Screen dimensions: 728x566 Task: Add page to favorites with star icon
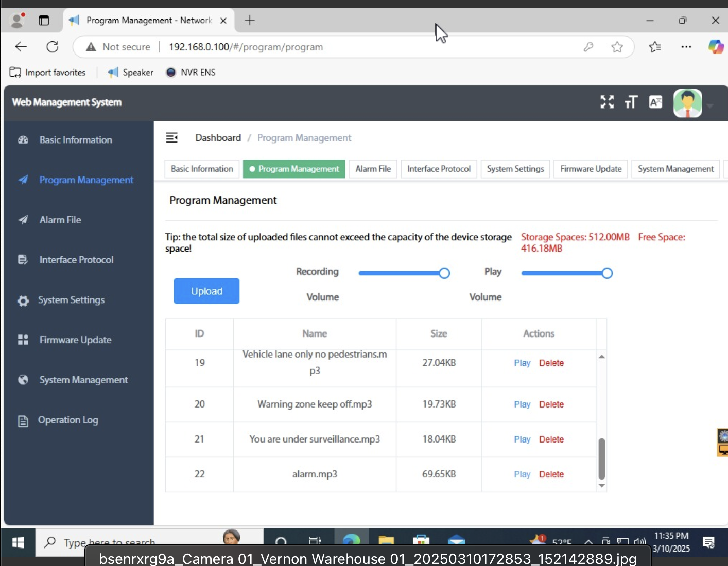[x=617, y=47]
